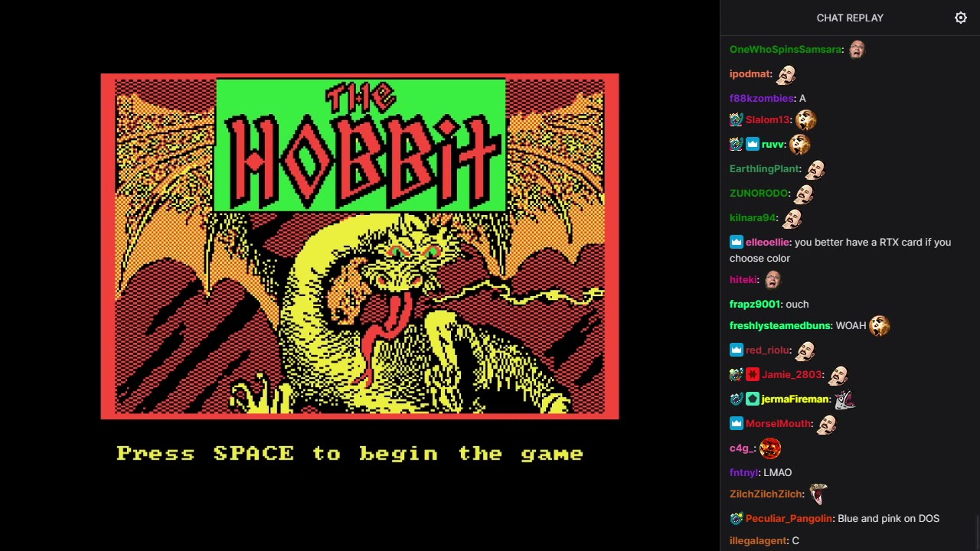Click username jermaFireman in chat
The image size is (980, 551).
pyautogui.click(x=795, y=399)
